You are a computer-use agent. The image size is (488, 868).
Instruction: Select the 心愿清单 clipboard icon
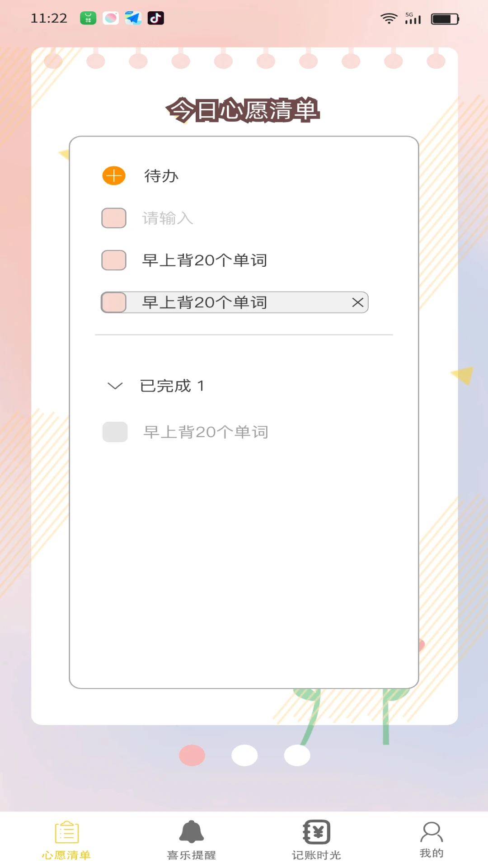click(x=66, y=832)
